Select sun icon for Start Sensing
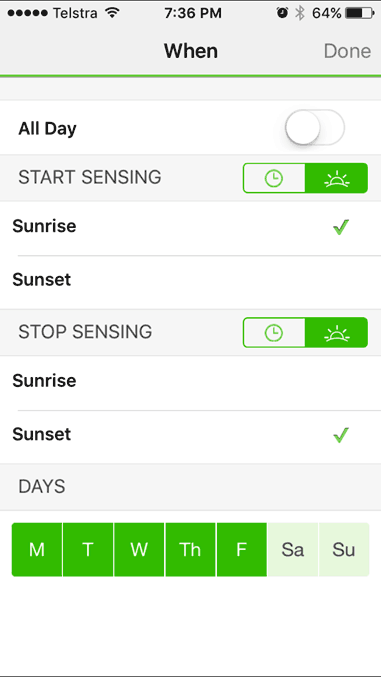 [x=337, y=178]
